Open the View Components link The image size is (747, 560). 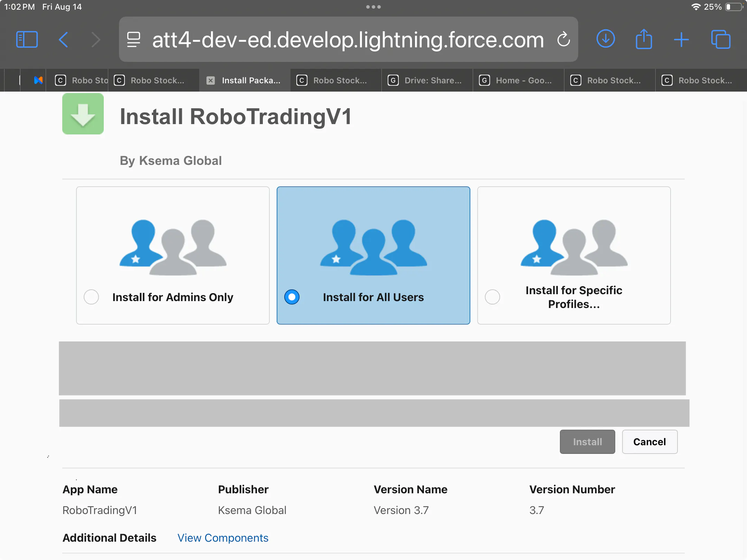pyautogui.click(x=223, y=538)
